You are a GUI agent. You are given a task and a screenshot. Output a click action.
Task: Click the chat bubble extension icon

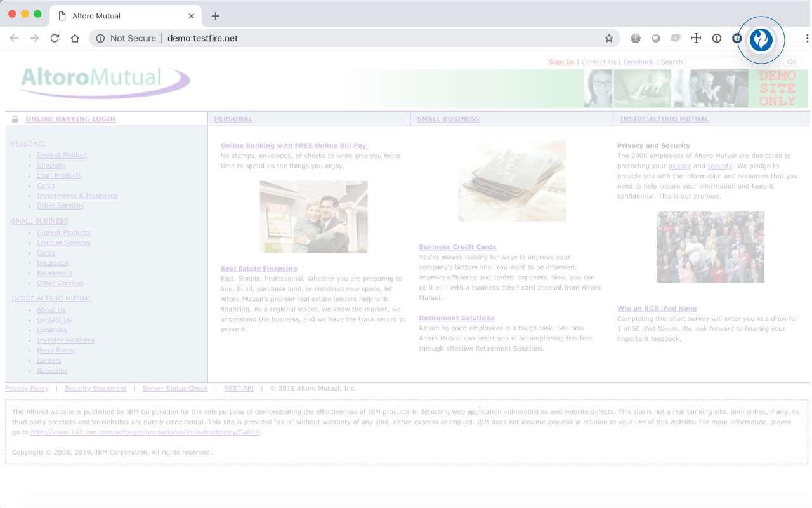pos(676,38)
